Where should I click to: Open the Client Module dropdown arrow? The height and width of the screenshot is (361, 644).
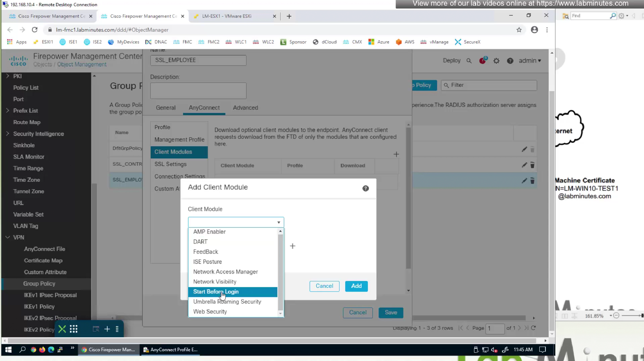tap(278, 222)
